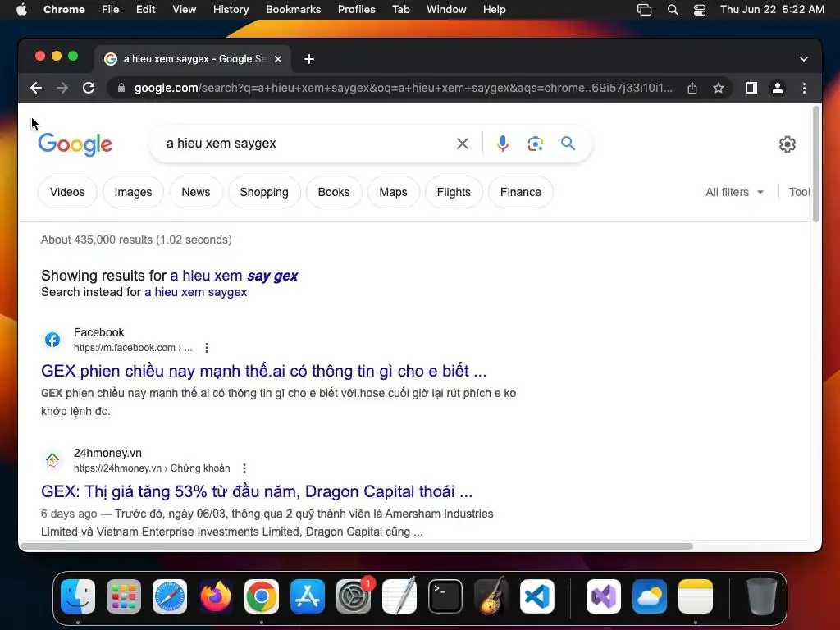Open the Apple menu
This screenshot has height=630, width=840.
click(x=21, y=10)
